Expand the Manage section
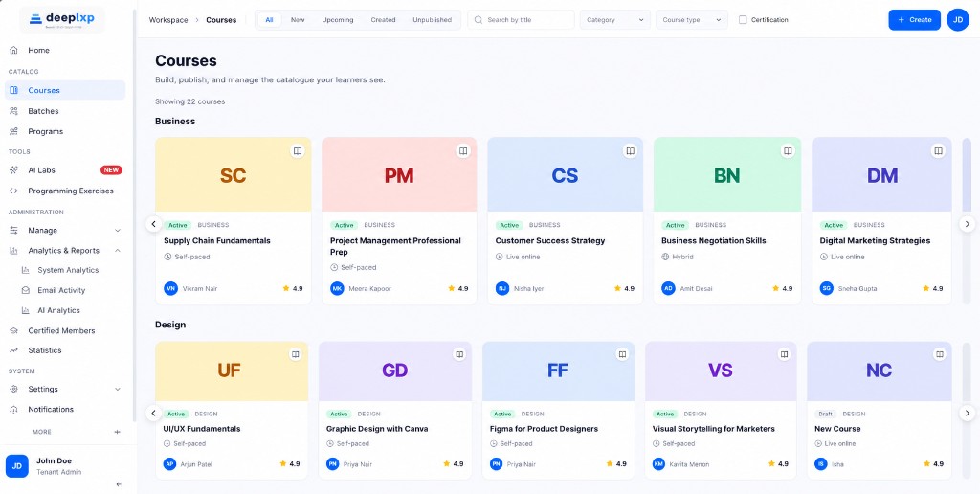Screen dimensions: 980x494 pyautogui.click(x=65, y=230)
